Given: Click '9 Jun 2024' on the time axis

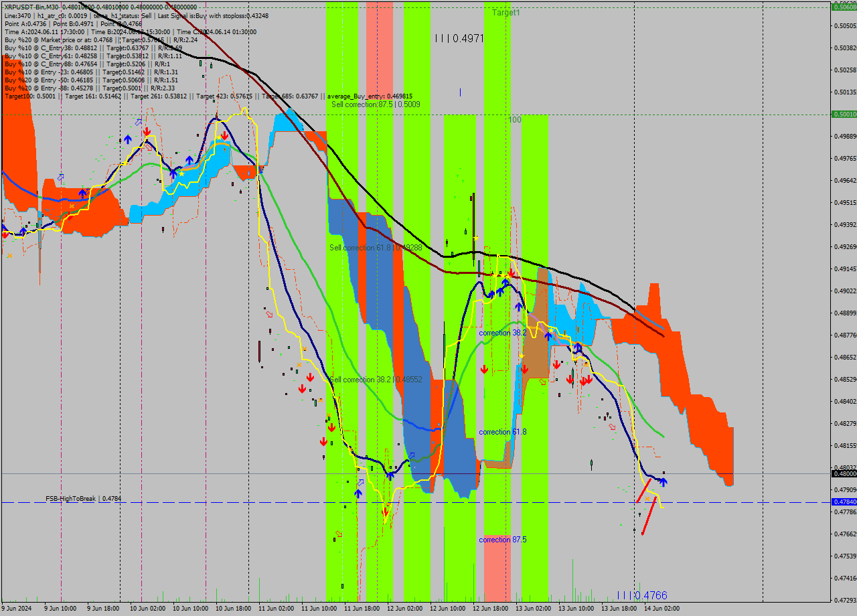Looking at the screenshot, I should pos(17,609).
